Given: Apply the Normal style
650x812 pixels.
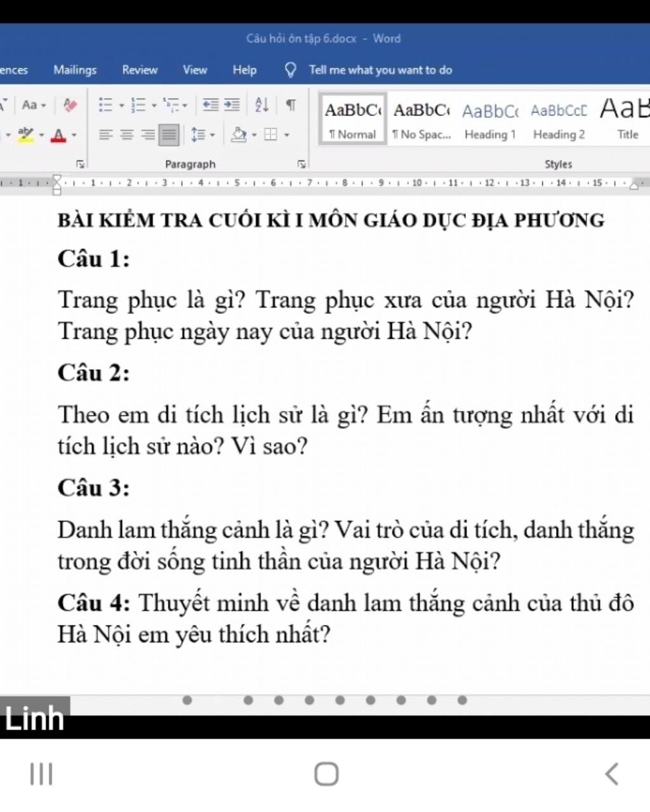Looking at the screenshot, I should [x=352, y=119].
